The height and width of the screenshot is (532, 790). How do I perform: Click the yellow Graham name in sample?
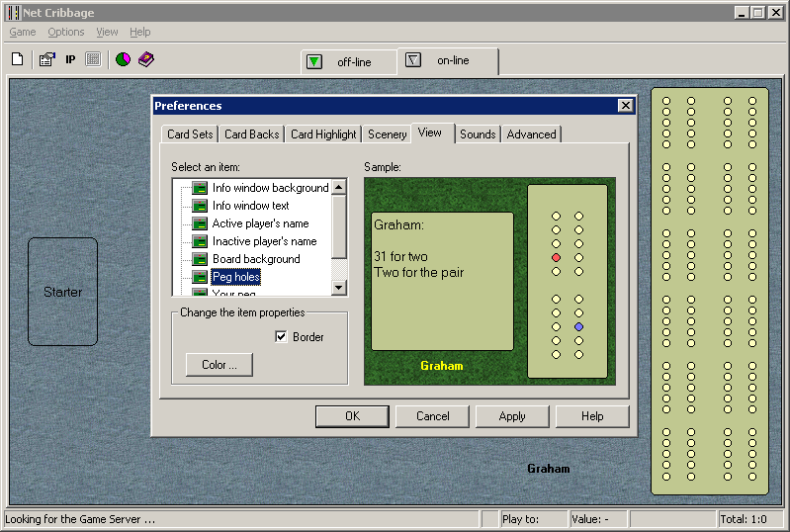442,366
